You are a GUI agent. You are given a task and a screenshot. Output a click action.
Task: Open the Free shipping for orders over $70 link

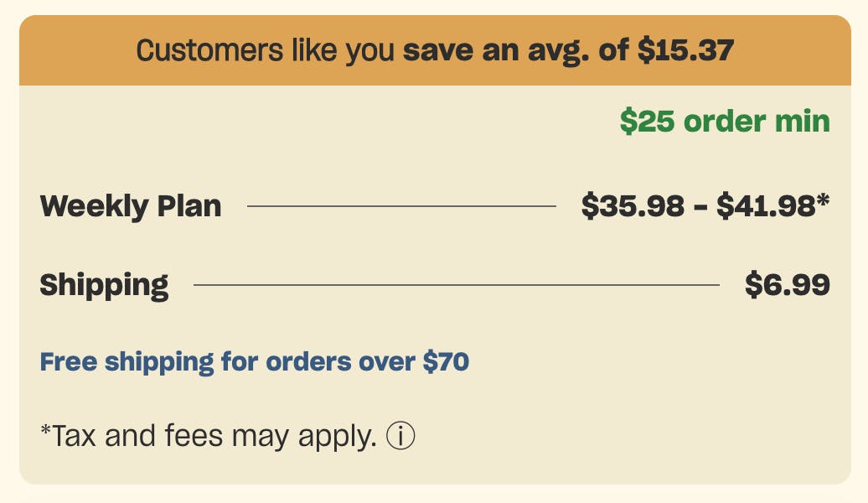(x=254, y=362)
